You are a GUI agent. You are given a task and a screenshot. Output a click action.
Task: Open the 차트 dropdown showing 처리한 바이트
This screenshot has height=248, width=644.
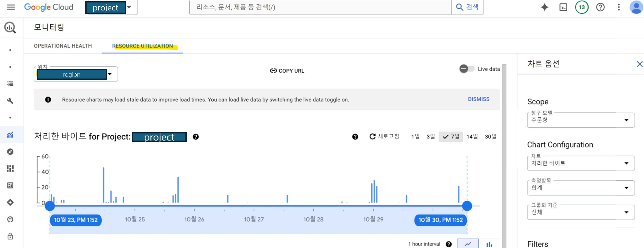(x=580, y=163)
